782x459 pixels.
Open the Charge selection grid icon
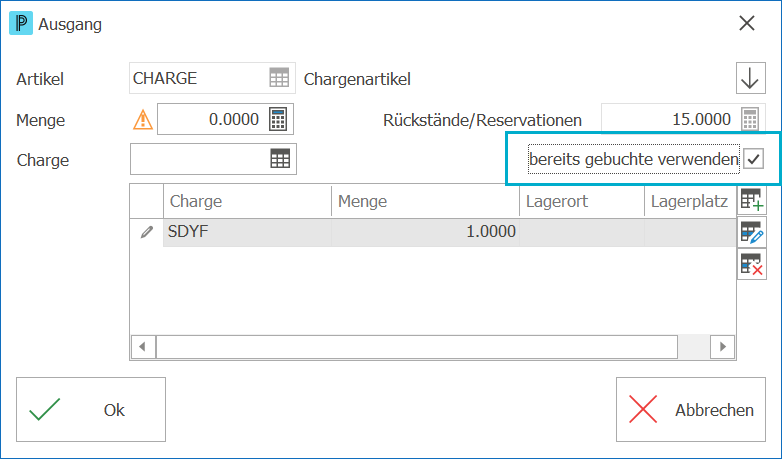[x=280, y=159]
